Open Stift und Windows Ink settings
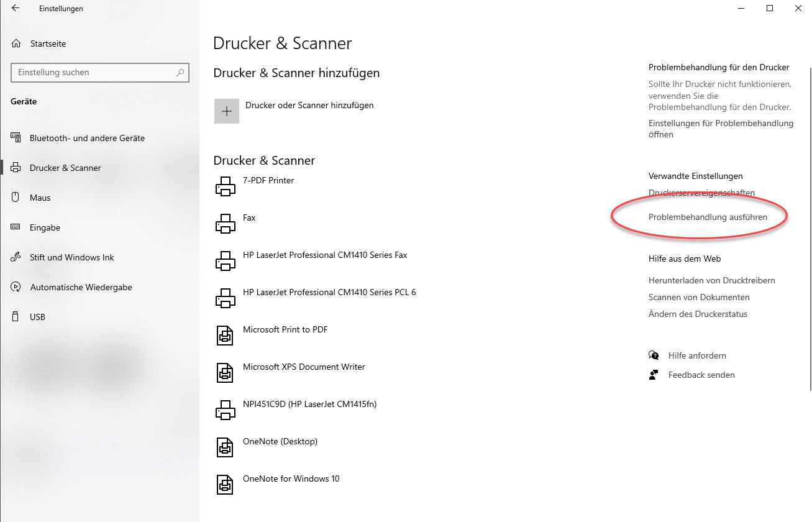 [x=72, y=257]
